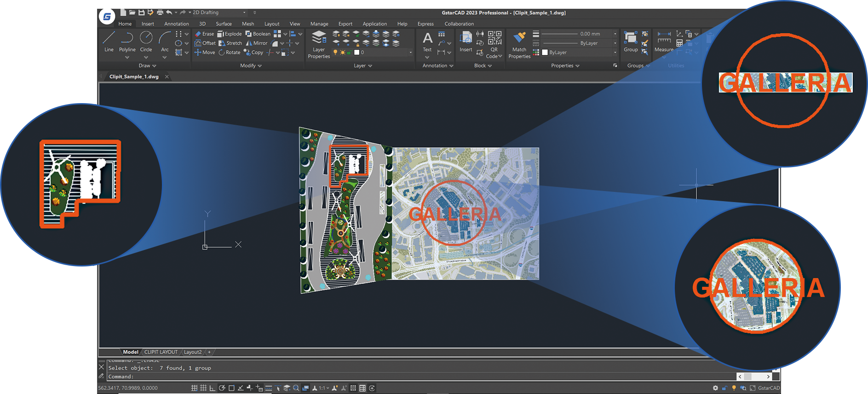Open the Collaboration ribbon tab

pyautogui.click(x=459, y=24)
